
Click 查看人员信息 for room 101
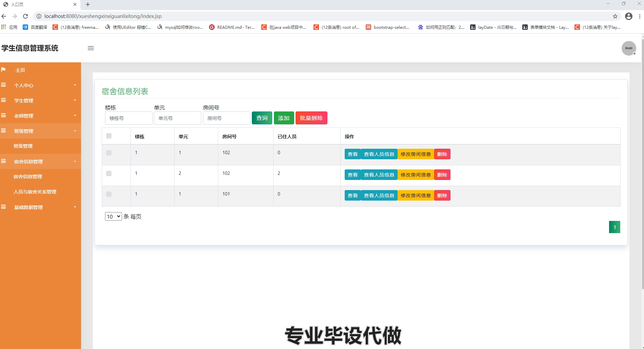[x=379, y=196]
